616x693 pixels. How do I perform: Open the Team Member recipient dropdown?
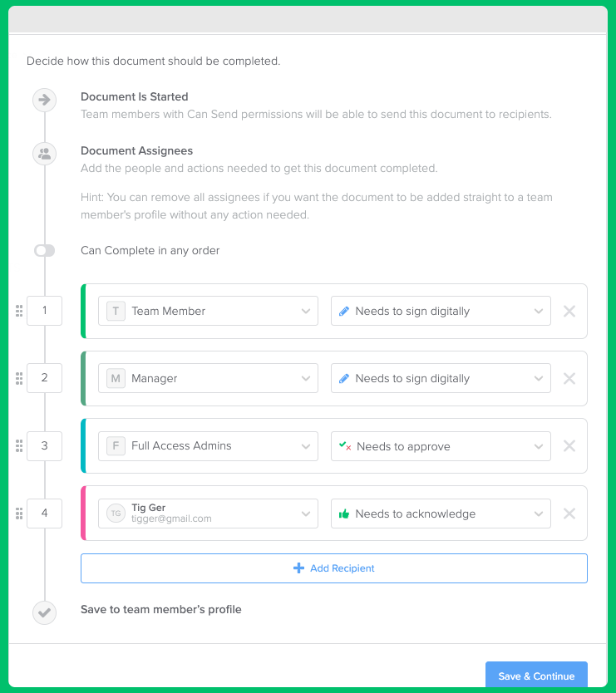pos(208,311)
